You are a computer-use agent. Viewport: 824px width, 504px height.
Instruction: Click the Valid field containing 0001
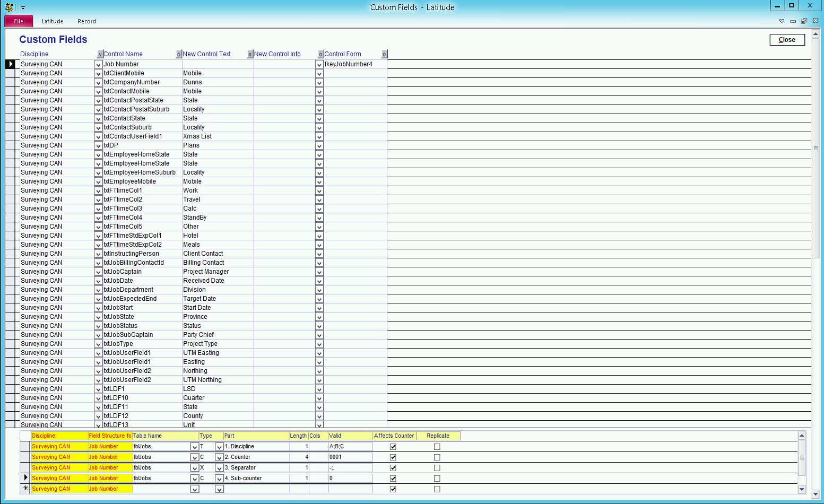[350, 457]
